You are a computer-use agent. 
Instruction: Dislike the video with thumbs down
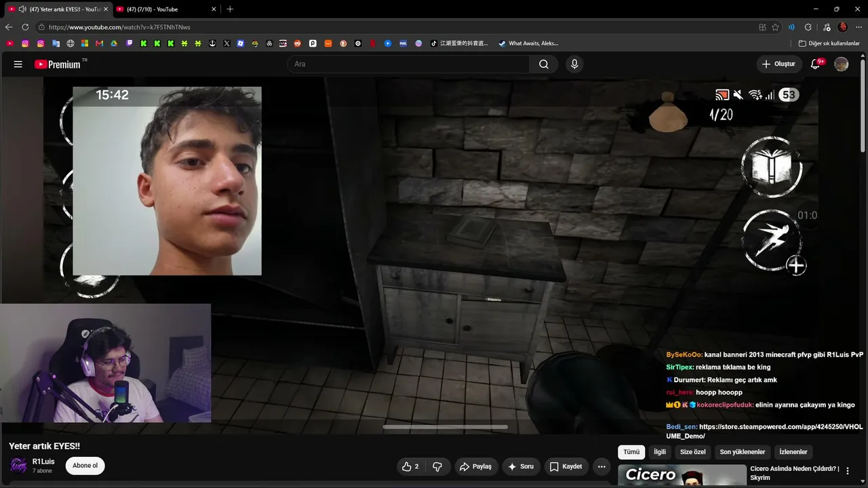437,466
